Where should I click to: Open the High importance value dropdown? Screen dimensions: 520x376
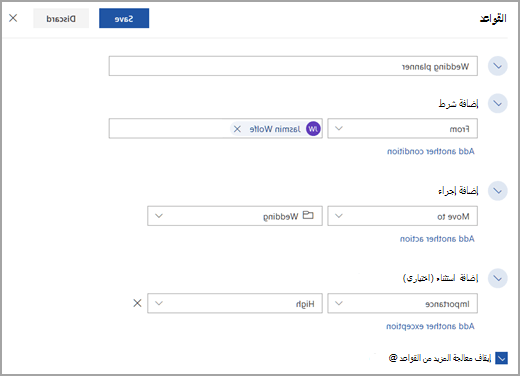(x=235, y=303)
